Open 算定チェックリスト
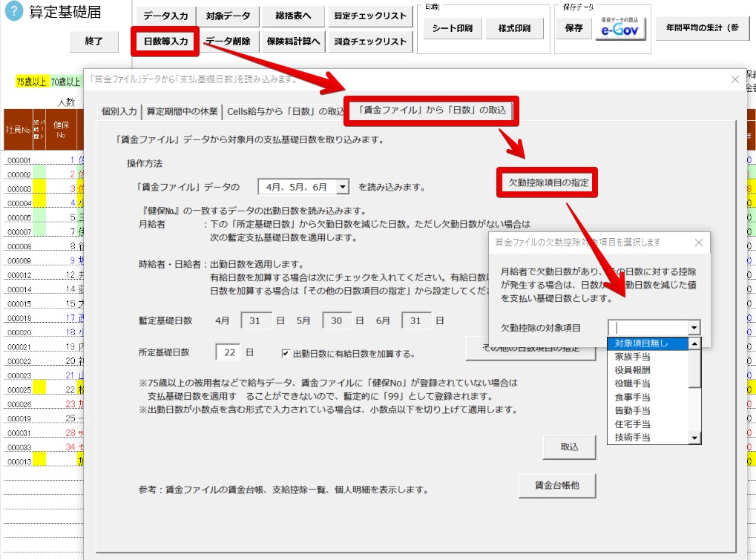The image size is (756, 560). 370,16
